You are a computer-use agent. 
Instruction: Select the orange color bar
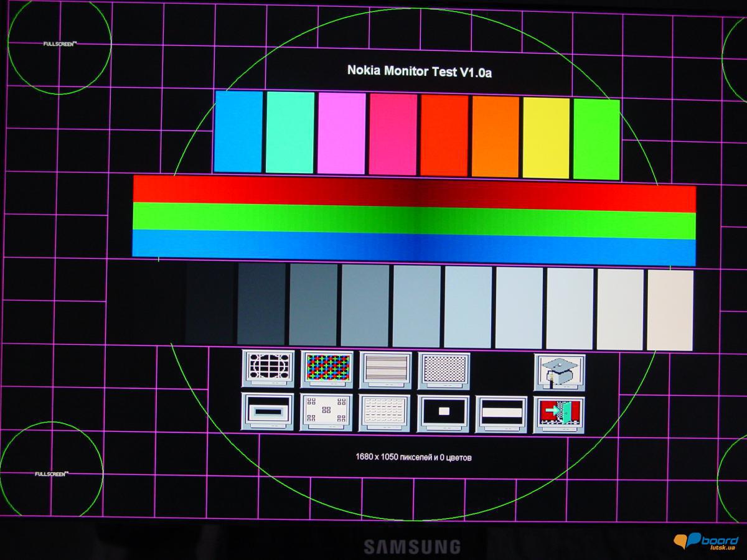(x=496, y=136)
